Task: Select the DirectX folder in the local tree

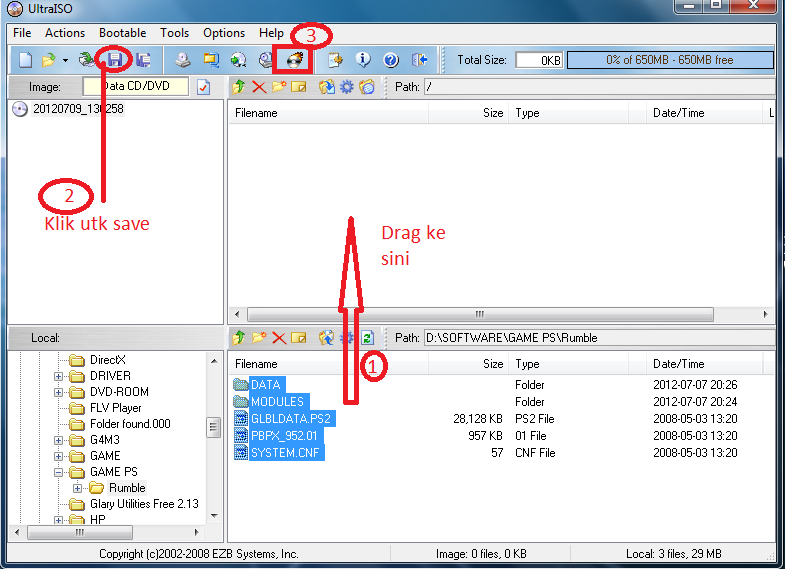Action: [x=108, y=360]
